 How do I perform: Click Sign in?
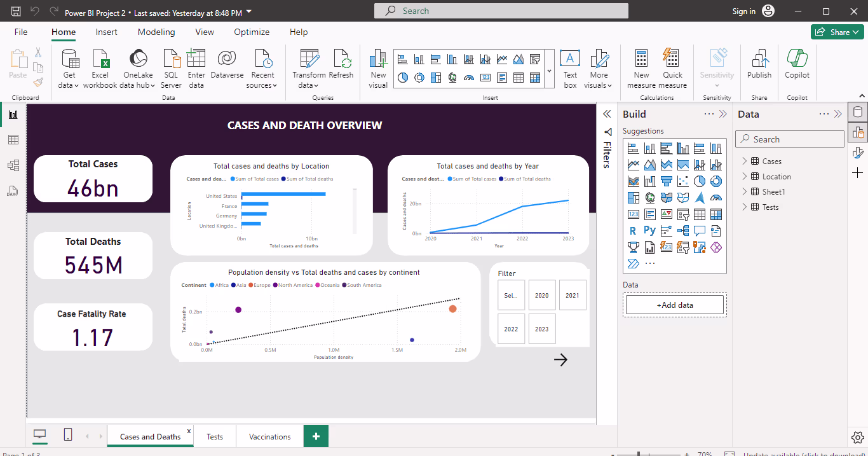pyautogui.click(x=744, y=11)
